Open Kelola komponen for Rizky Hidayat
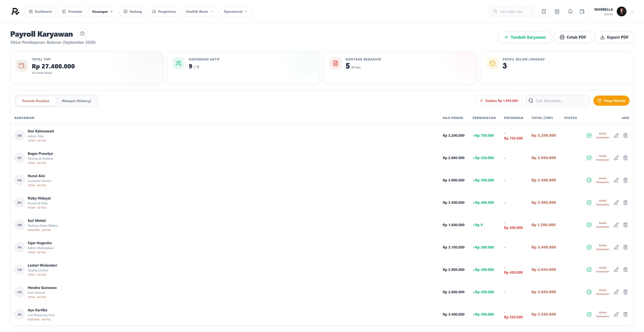 tap(602, 202)
